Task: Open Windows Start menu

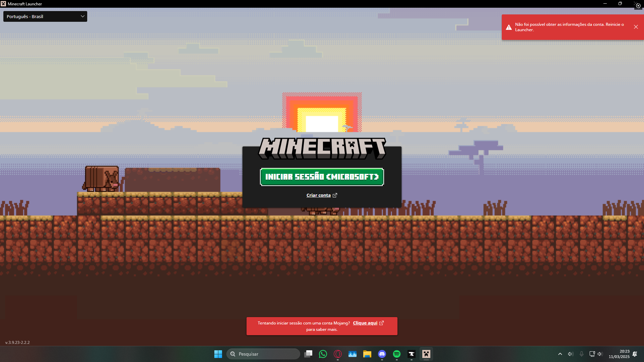Action: coord(218,354)
